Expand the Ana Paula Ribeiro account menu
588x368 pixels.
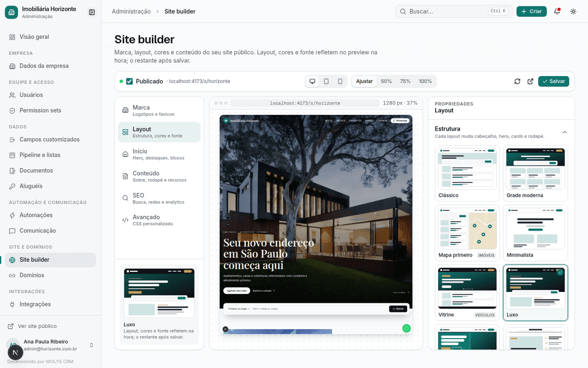tap(50, 345)
